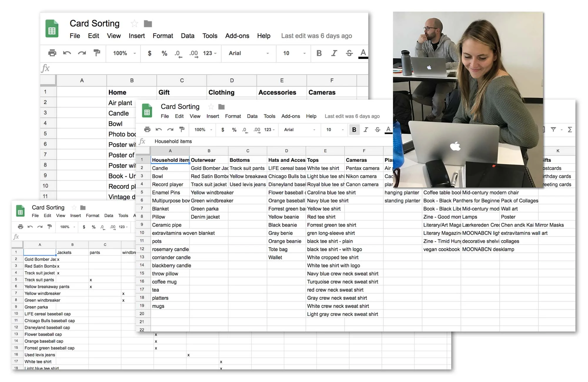Select 'Tote bag' cell
Viewport: 588px width, 382px height.
286,249
